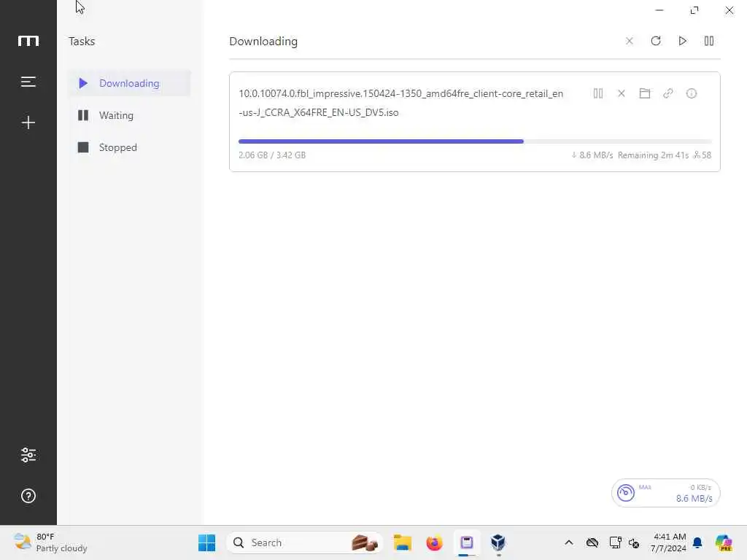Image resolution: width=747 pixels, height=560 pixels.
Task: Open the weather widget showing 80°F
Action: pos(50,542)
